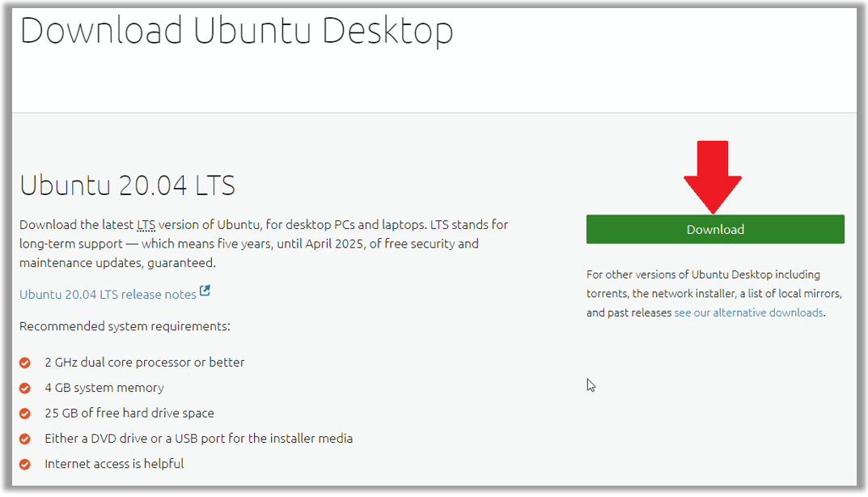Click the 'For other versions of Ubuntu Desktop' paragraph

click(714, 294)
